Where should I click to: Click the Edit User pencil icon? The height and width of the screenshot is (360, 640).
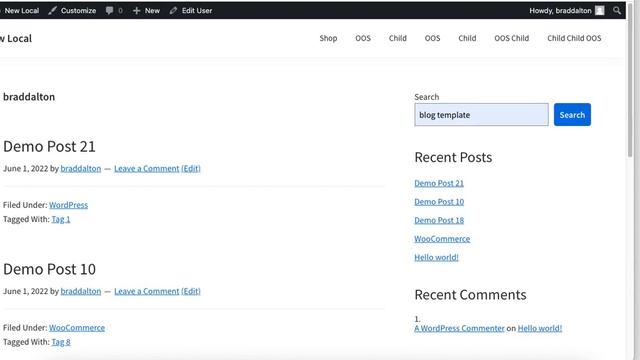pyautogui.click(x=173, y=11)
